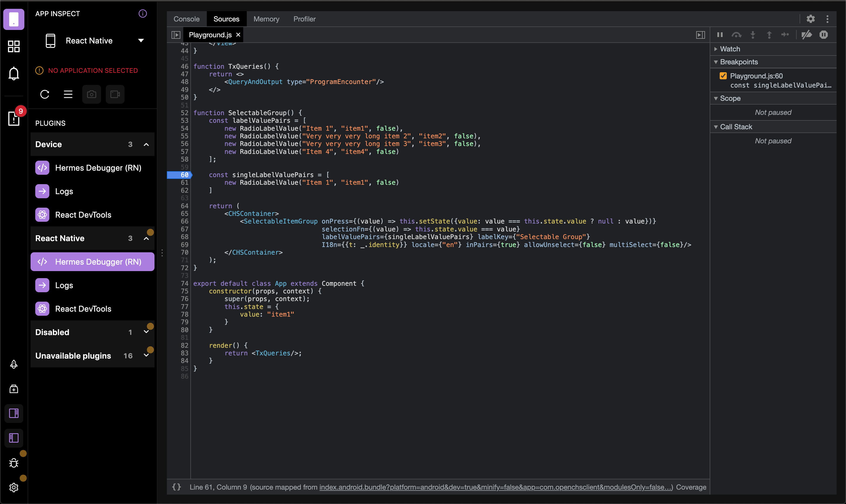846x504 pixels.
Task: Click pause on exceptions icon
Action: [x=824, y=35]
